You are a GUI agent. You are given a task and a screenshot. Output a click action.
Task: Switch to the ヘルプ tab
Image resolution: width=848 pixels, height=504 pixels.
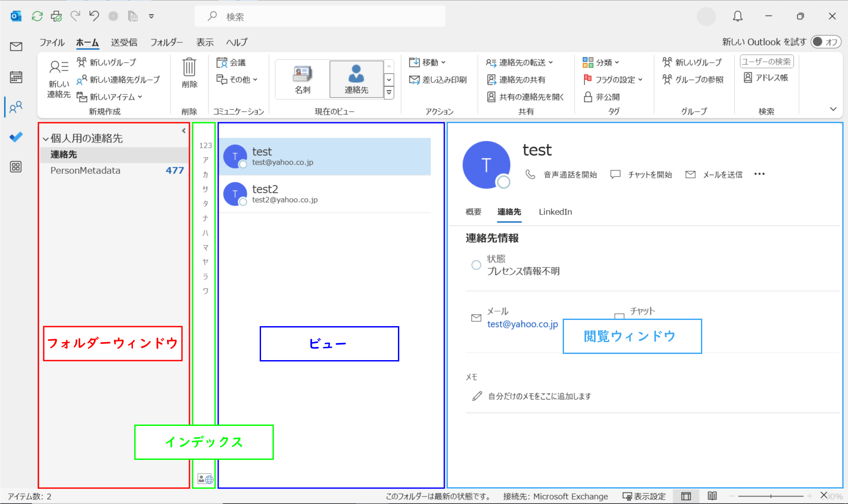point(237,42)
